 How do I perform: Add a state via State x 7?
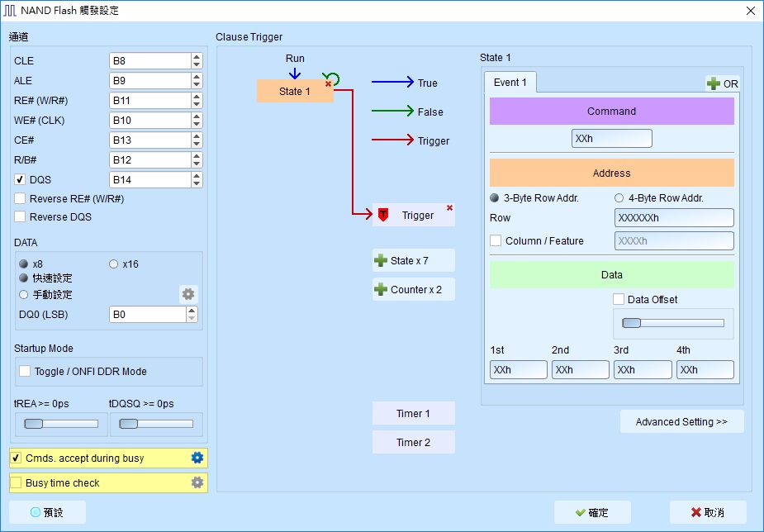(x=414, y=261)
